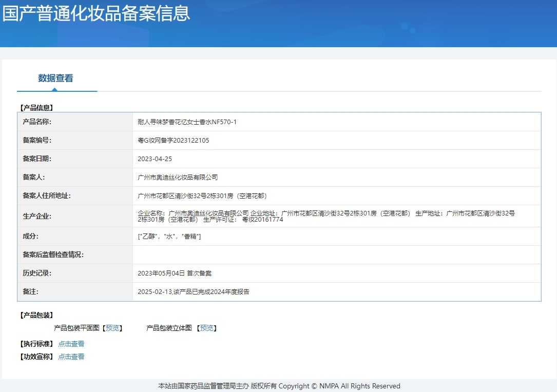This screenshot has width=557, height=392.
Task: Click the 生产企业 details text
Action: (326, 216)
